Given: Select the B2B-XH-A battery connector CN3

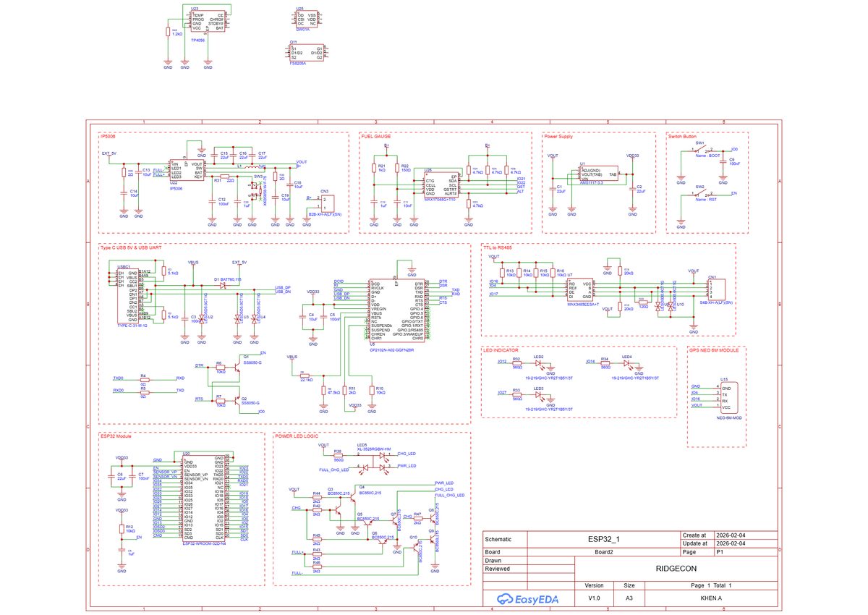Looking at the screenshot, I should click(328, 203).
